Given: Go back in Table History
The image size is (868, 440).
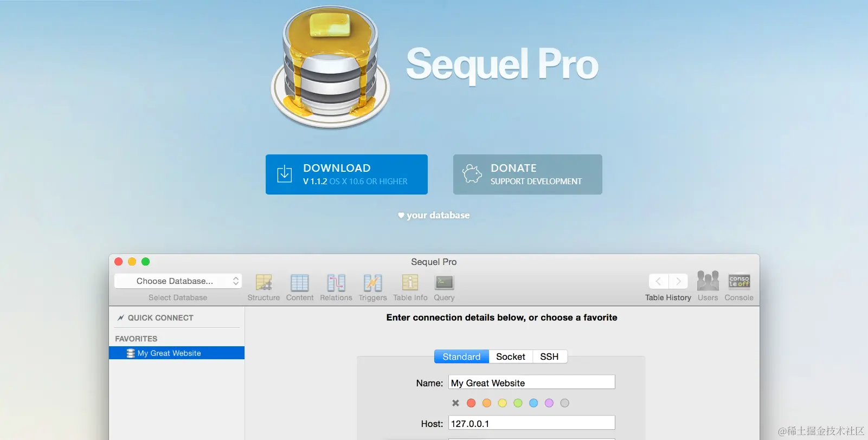Looking at the screenshot, I should coord(658,281).
